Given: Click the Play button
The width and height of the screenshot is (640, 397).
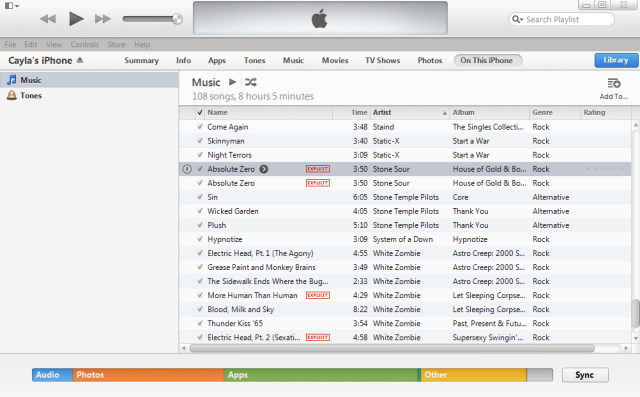Looking at the screenshot, I should (76, 19).
